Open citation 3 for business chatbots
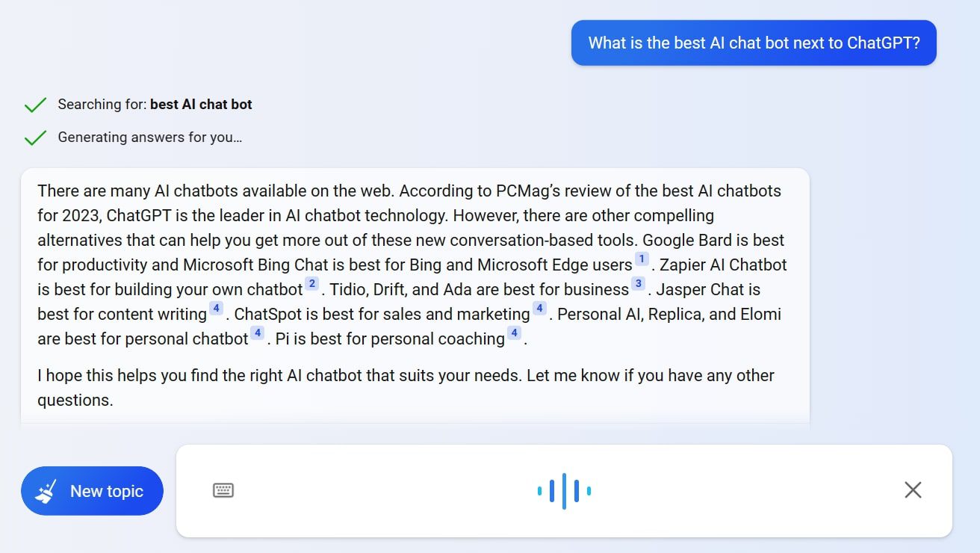Image resolution: width=980 pixels, height=553 pixels. click(x=637, y=284)
